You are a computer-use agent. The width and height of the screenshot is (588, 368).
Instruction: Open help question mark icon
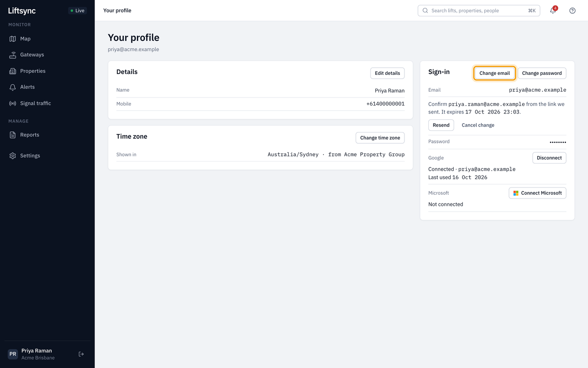coord(572,11)
